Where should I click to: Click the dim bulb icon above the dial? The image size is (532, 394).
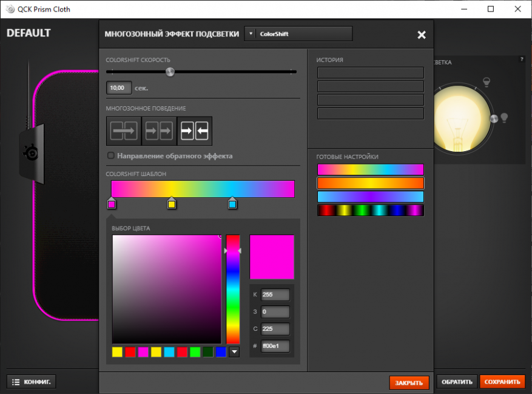coord(487,82)
